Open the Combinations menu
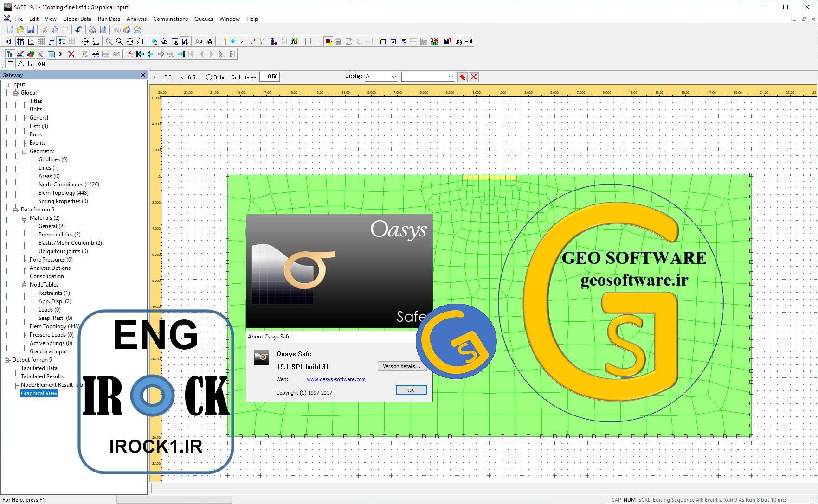This screenshot has height=504, width=818. click(170, 19)
